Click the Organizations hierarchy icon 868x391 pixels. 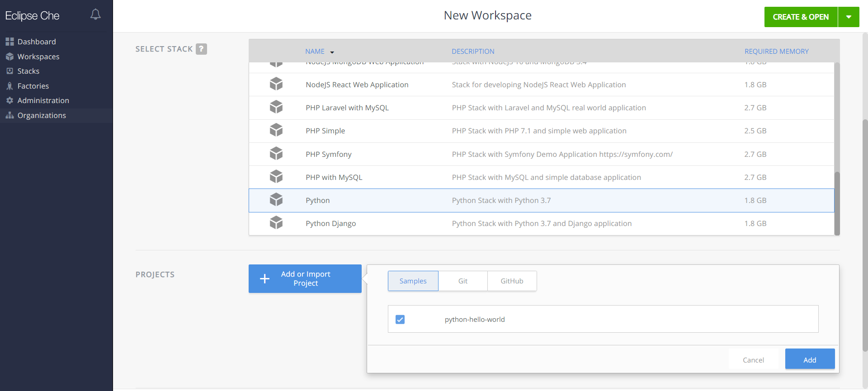point(9,115)
